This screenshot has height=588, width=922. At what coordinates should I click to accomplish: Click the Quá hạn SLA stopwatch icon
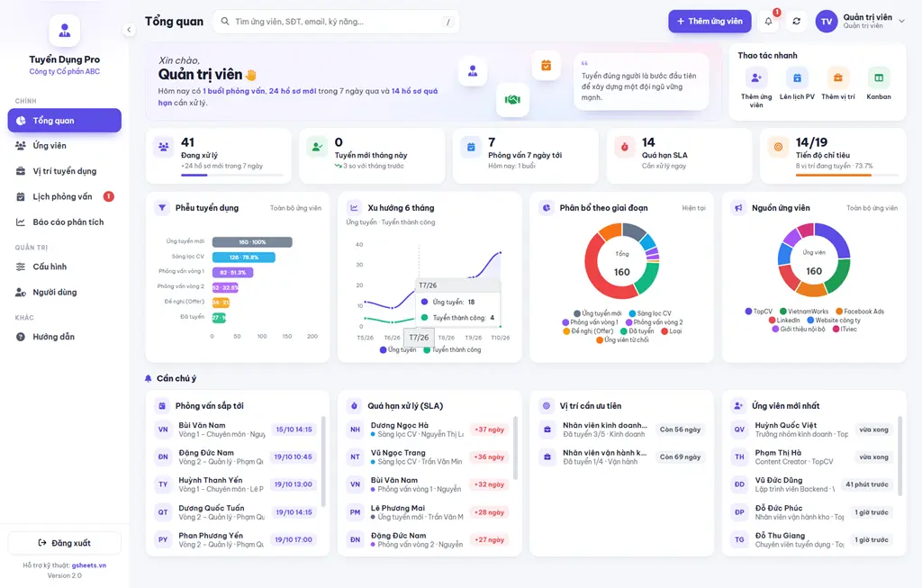[x=625, y=147]
